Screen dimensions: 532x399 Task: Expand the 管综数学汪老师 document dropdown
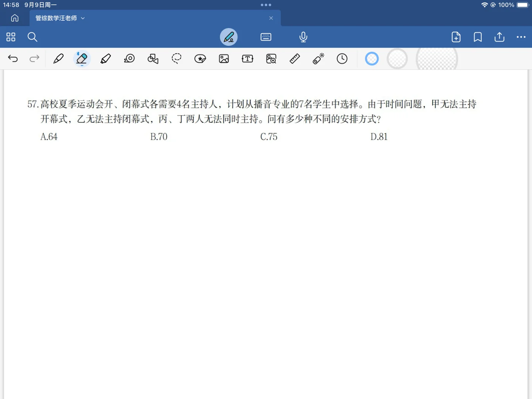pos(83,18)
